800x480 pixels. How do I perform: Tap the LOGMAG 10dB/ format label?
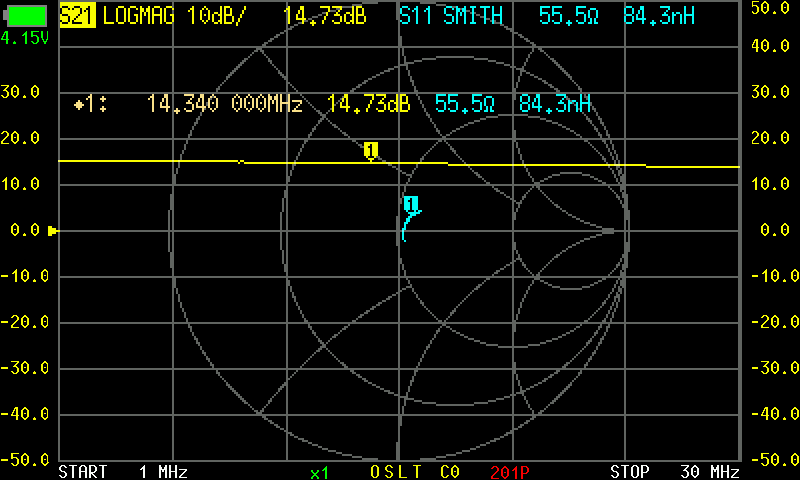pyautogui.click(x=174, y=16)
